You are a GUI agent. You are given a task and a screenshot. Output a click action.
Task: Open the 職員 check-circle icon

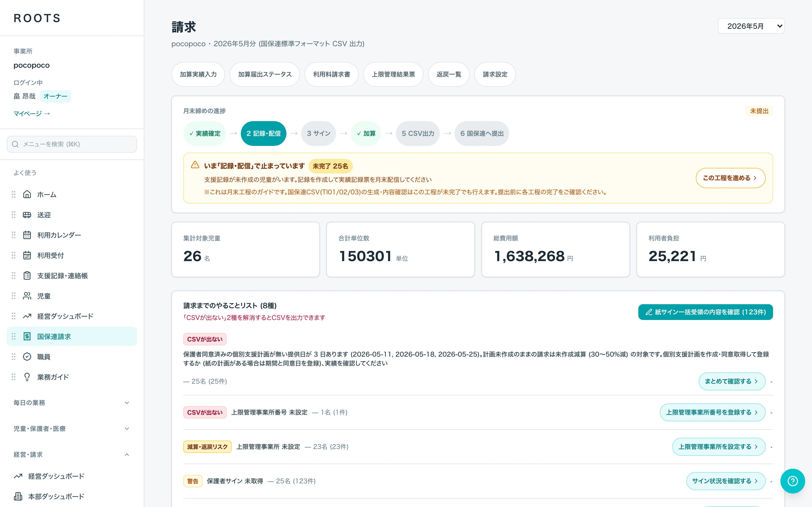click(x=27, y=357)
